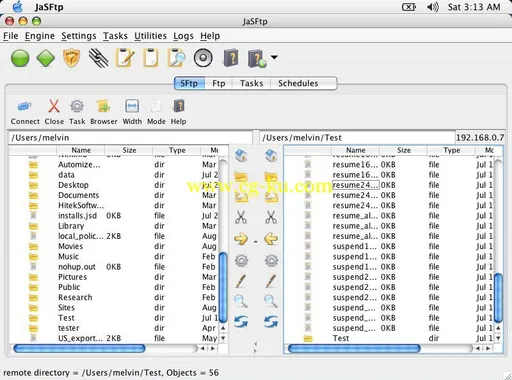Click the remote refresh icon
The image size is (512, 380).
pyautogui.click(x=271, y=322)
